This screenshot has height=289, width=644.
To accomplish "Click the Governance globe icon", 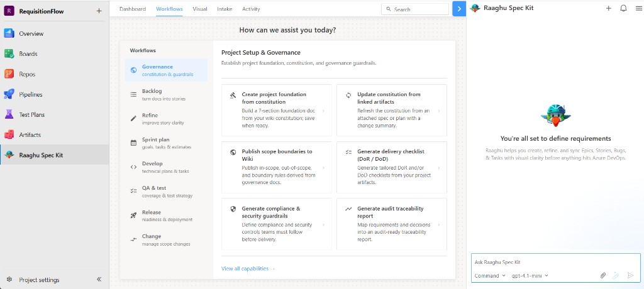I will click(x=133, y=70).
